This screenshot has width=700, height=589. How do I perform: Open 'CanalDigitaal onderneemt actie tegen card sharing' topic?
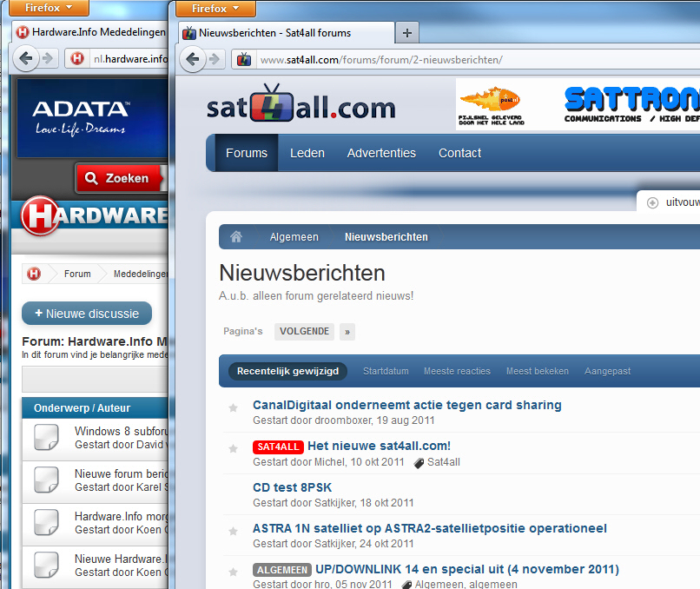(x=407, y=405)
